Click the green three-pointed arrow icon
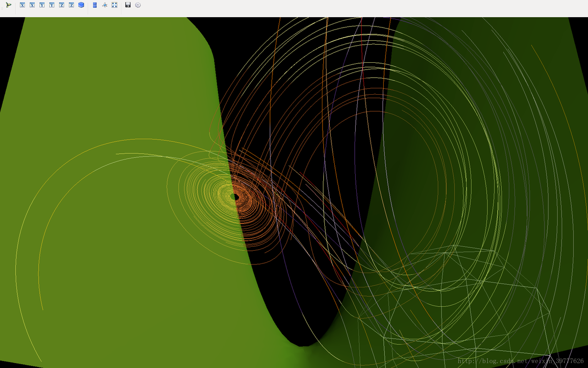Screen dimensions: 588x368 pyautogui.click(x=8, y=5)
